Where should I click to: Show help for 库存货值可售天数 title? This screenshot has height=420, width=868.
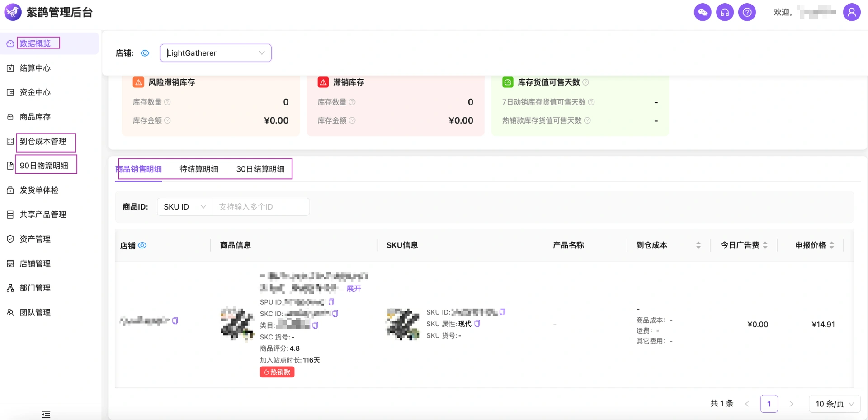(x=586, y=82)
